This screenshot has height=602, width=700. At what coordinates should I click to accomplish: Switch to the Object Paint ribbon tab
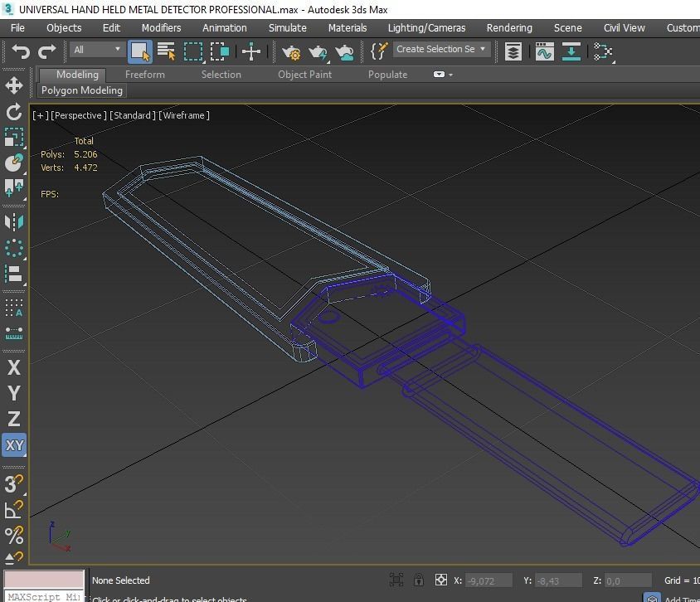(305, 75)
